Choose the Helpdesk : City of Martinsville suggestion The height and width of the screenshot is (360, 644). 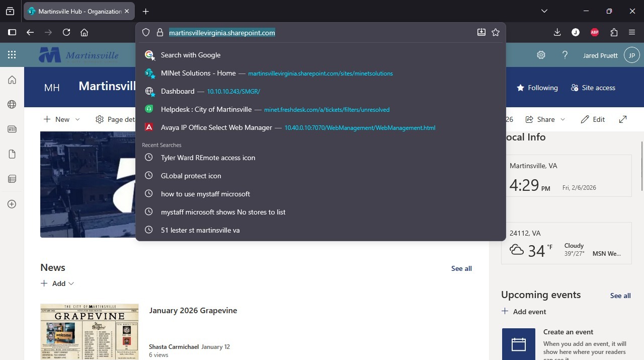(206, 109)
